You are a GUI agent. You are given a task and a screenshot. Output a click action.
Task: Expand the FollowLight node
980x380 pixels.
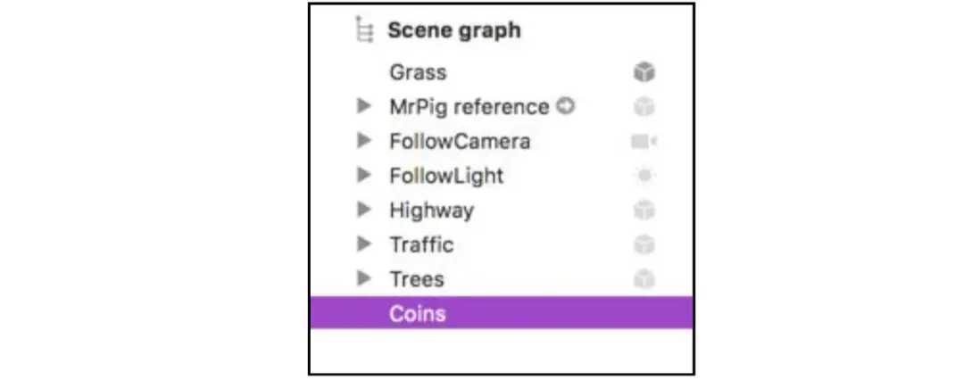(x=363, y=176)
